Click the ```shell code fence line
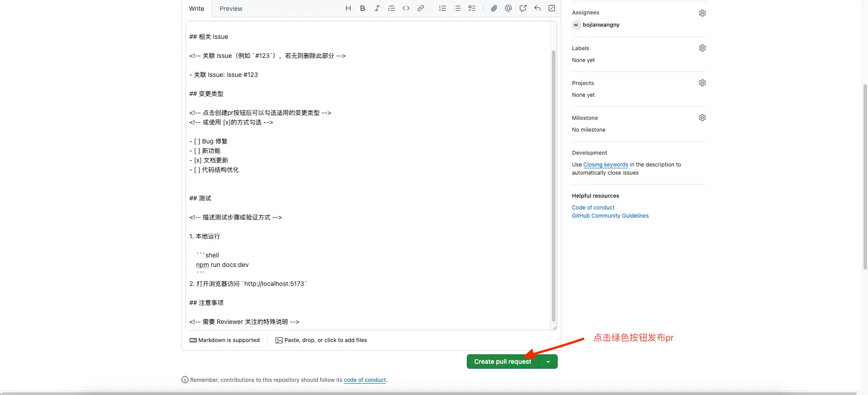868x395 pixels. click(208, 255)
